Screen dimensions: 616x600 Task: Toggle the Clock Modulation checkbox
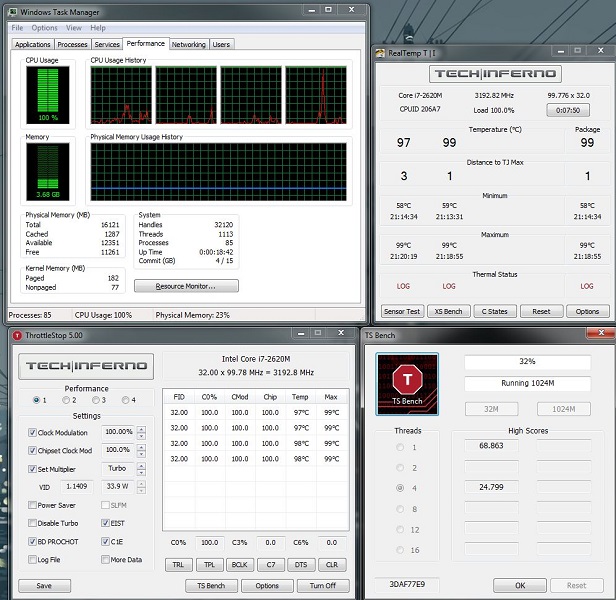(x=32, y=433)
